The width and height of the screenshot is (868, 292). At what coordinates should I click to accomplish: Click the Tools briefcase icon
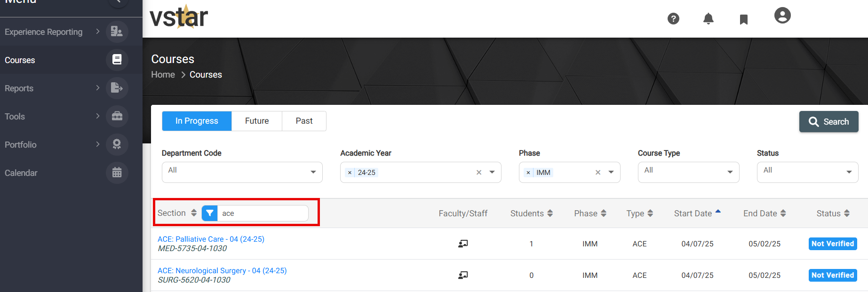coord(117,116)
